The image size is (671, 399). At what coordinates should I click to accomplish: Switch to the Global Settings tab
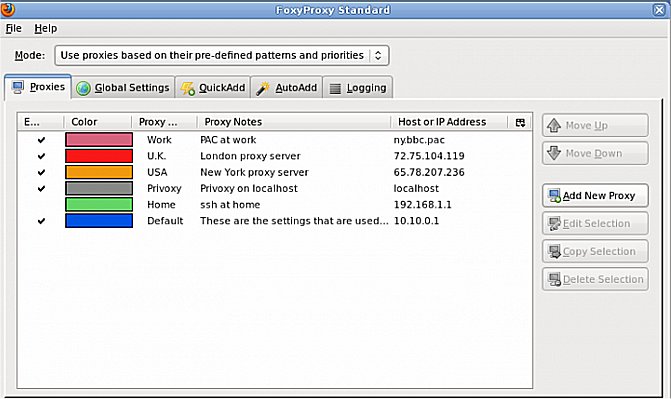[x=123, y=87]
